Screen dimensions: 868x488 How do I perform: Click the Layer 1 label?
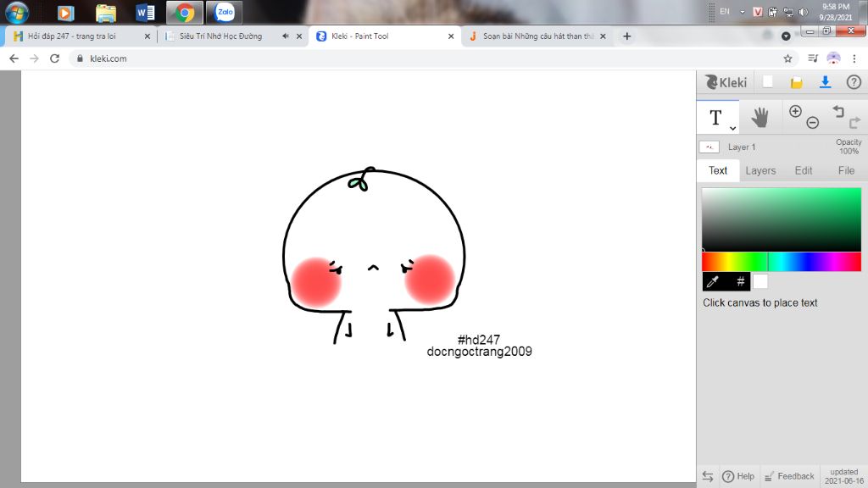[x=741, y=147]
